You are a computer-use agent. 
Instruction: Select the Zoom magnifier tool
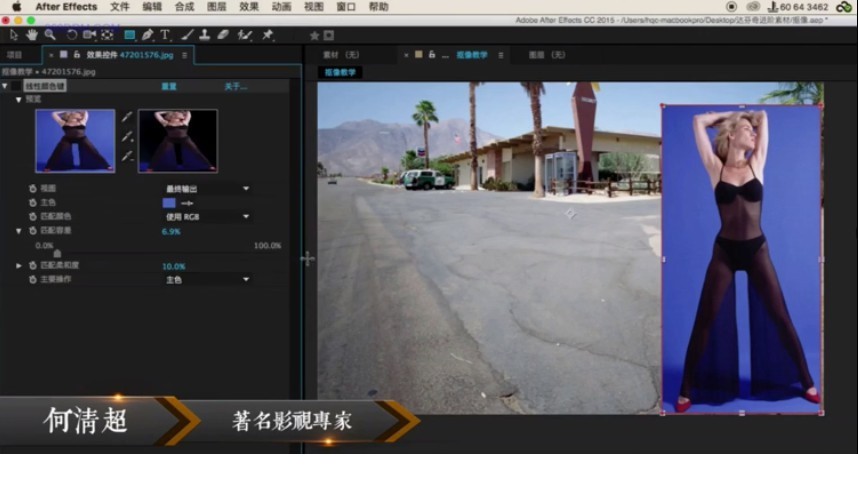[x=50, y=35]
